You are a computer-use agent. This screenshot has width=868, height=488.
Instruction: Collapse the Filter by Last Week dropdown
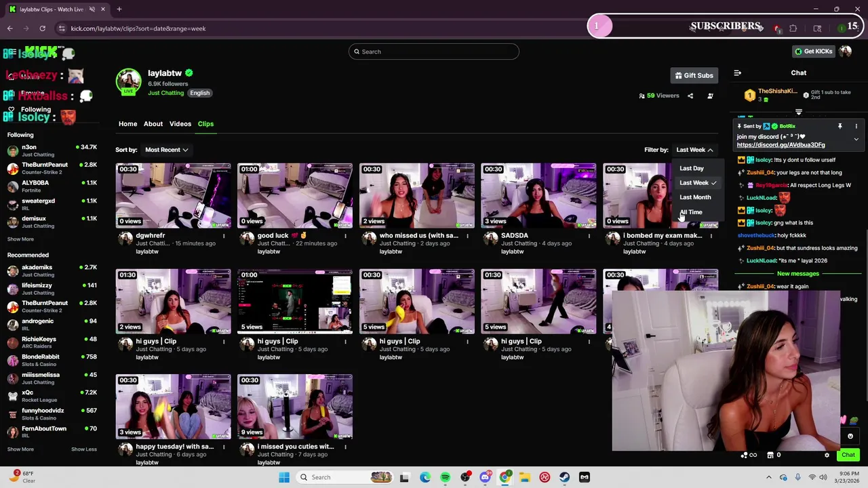tap(694, 150)
